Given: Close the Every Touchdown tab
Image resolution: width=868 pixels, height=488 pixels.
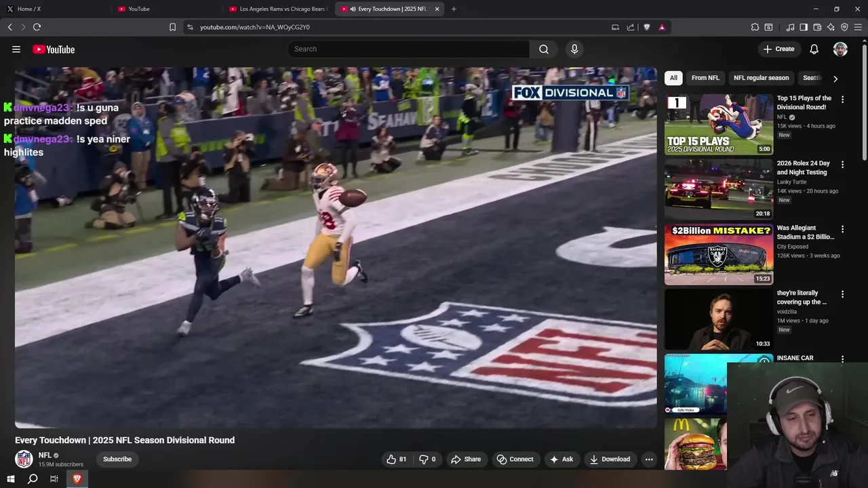Looking at the screenshot, I should tap(437, 9).
